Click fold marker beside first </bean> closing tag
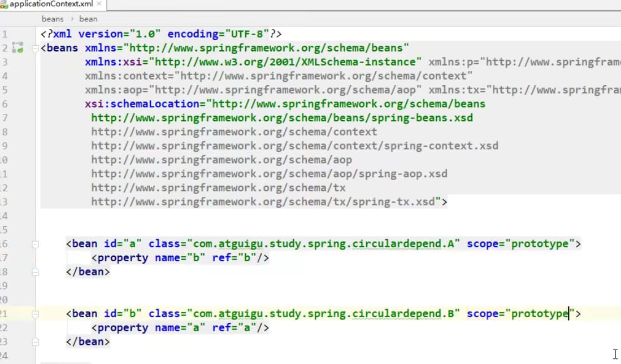 (35, 272)
